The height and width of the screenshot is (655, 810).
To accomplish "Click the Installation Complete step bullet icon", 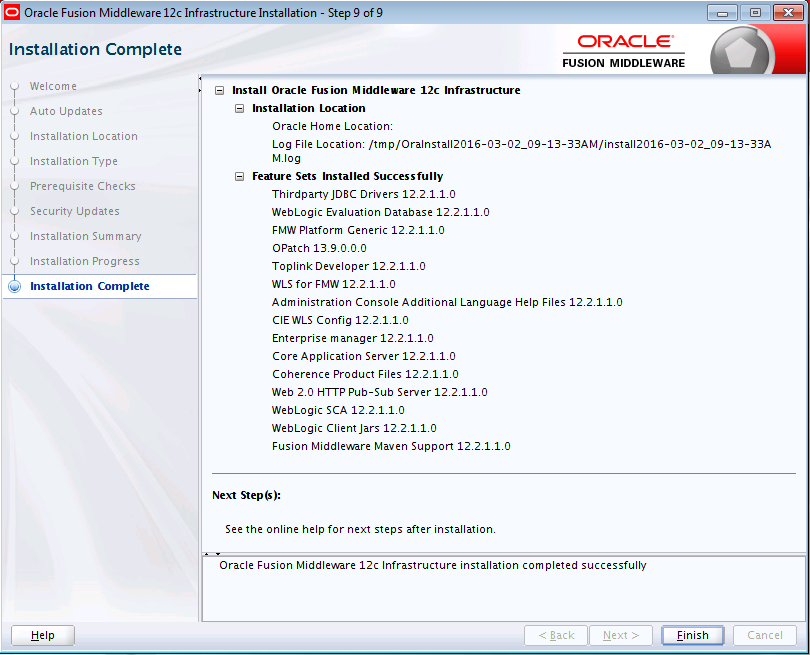I will coord(15,286).
